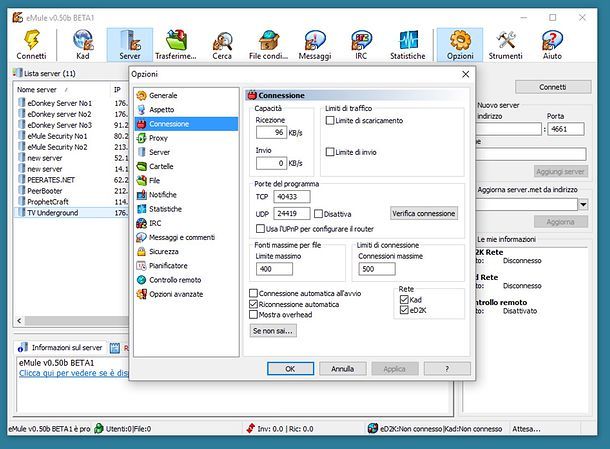610x449 pixels.
Task: Open the Messaggi toolbar icon
Action: [315, 45]
